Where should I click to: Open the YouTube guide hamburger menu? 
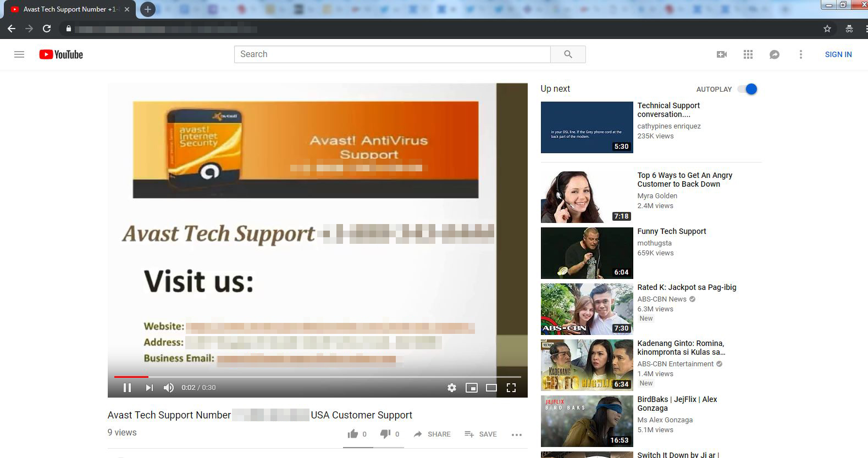(19, 54)
